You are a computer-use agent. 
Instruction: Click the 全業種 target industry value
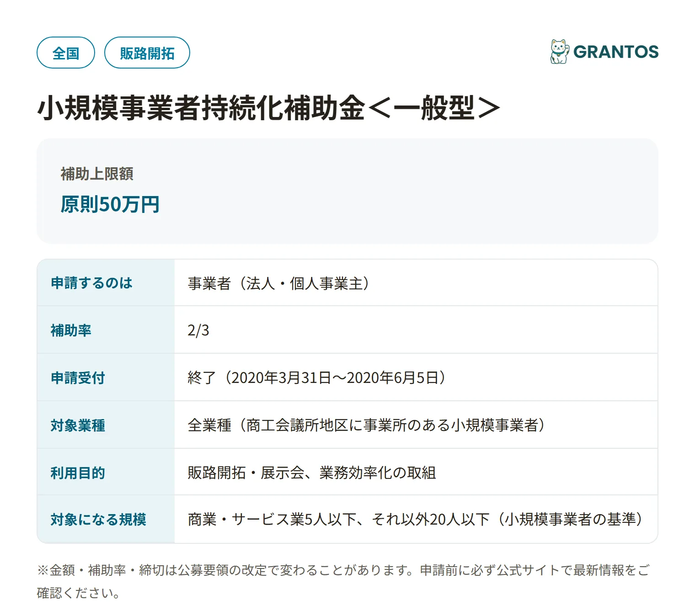pos(366,425)
